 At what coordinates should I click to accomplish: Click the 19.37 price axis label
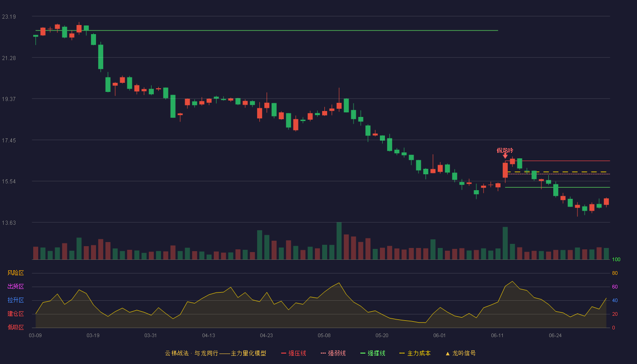coord(9,99)
